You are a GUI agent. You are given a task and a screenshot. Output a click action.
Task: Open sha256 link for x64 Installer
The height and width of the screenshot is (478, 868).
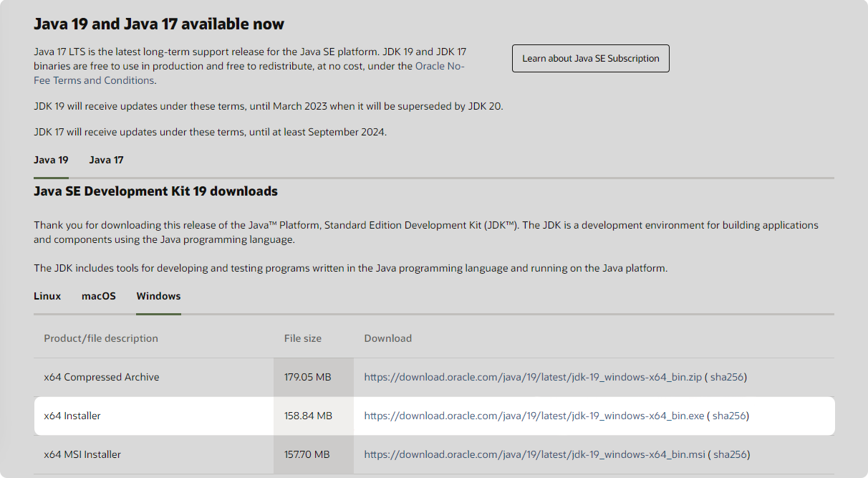729,416
